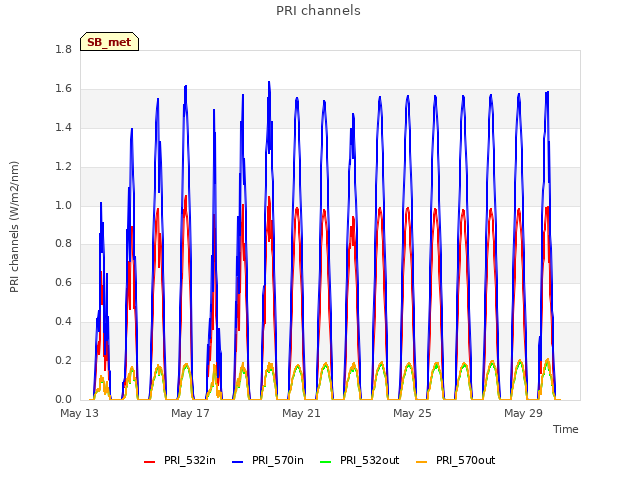The height and width of the screenshot is (480, 640).
Task: Toggle PRI_570out legend entry
Action: pyautogui.click(x=456, y=460)
